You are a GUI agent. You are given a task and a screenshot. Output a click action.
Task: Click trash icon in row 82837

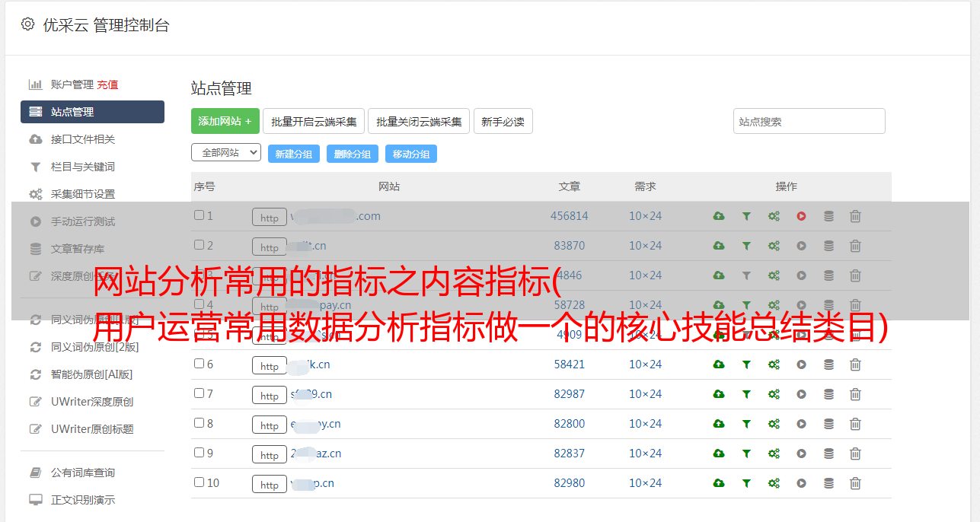855,454
